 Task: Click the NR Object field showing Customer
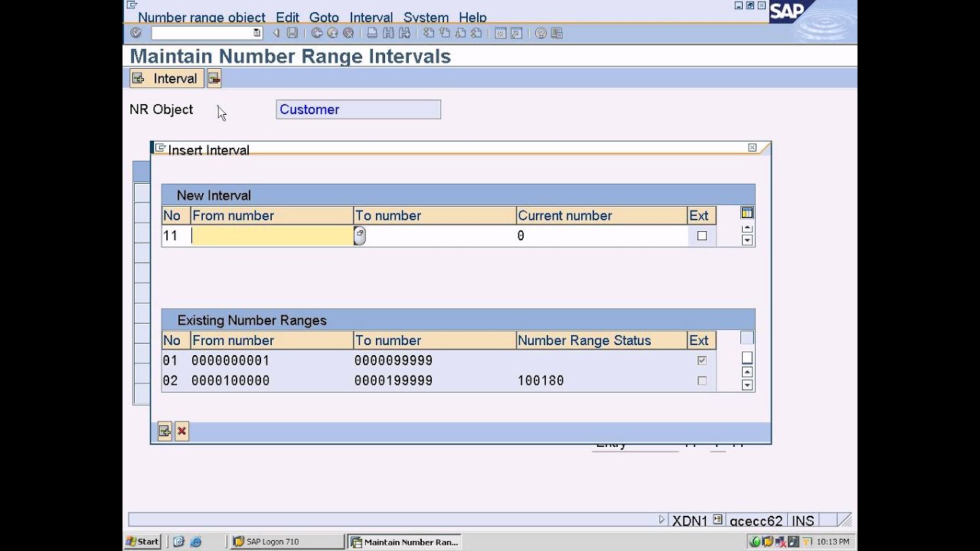click(358, 109)
